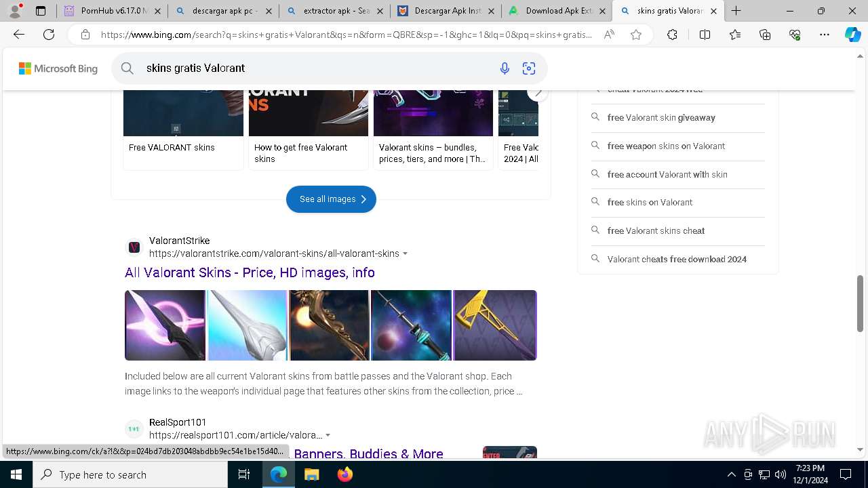The image size is (868, 488).
Task: Search free weapon skins on Valorant
Action: point(666,146)
